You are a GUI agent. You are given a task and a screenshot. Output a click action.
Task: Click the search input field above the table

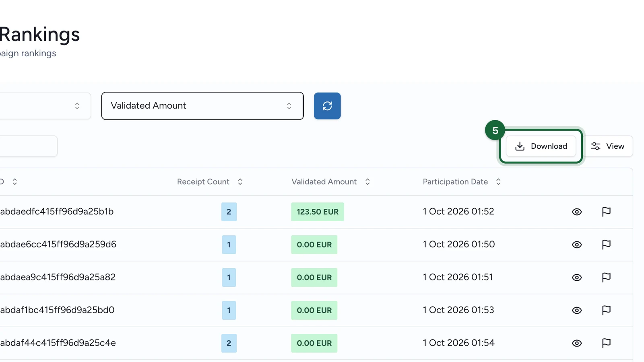click(x=28, y=146)
